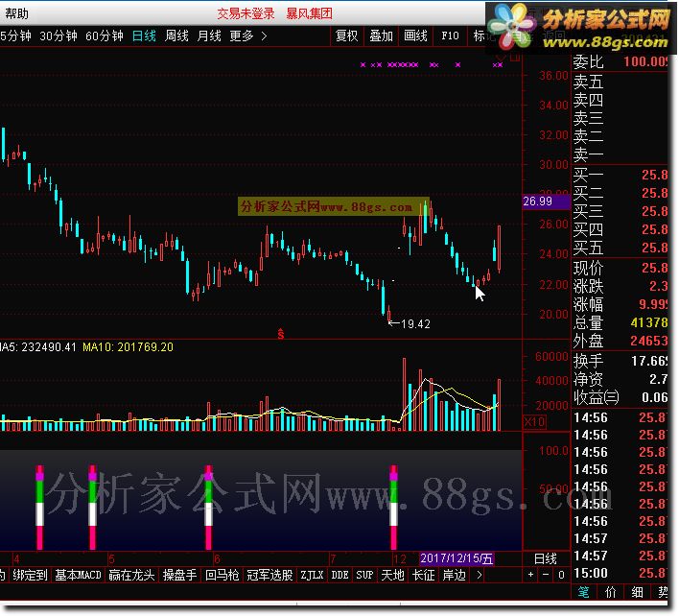This screenshot has height=616, width=679.
Task: Select the SUP indicator tab
Action: pos(364,576)
